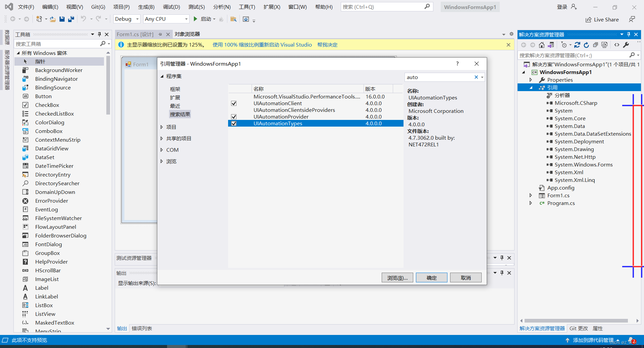This screenshot has width=644, height=348.
Task: Open the 调试(D) menu
Action: pyautogui.click(x=171, y=7)
